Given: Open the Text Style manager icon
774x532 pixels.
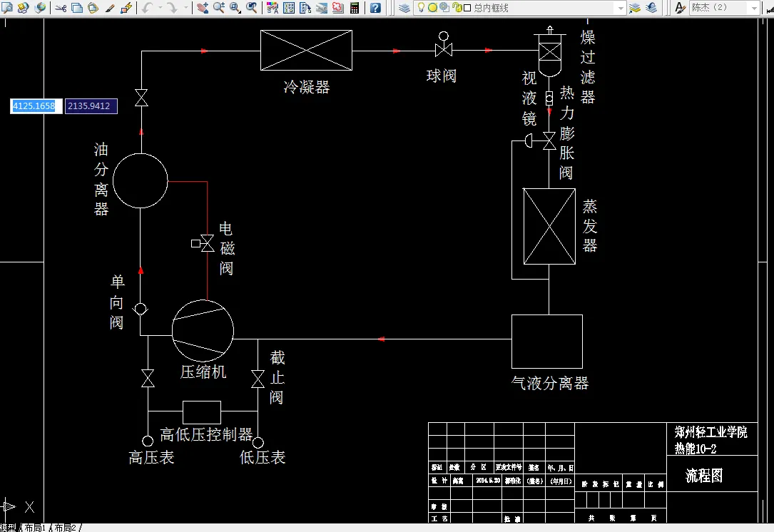Looking at the screenshot, I should [x=680, y=7].
